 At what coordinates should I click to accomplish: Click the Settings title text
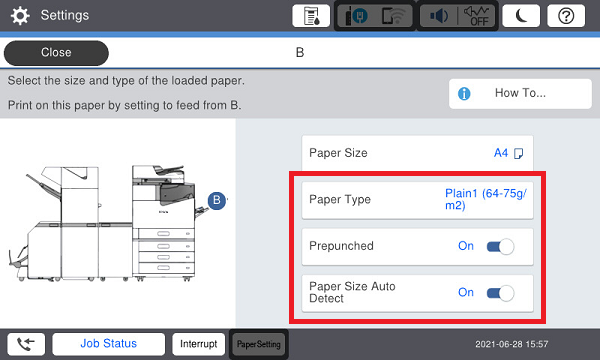tap(65, 15)
